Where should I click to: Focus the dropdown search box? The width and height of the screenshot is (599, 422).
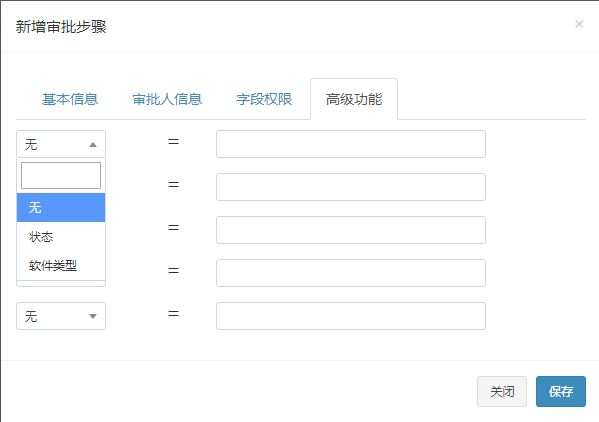tap(61, 175)
